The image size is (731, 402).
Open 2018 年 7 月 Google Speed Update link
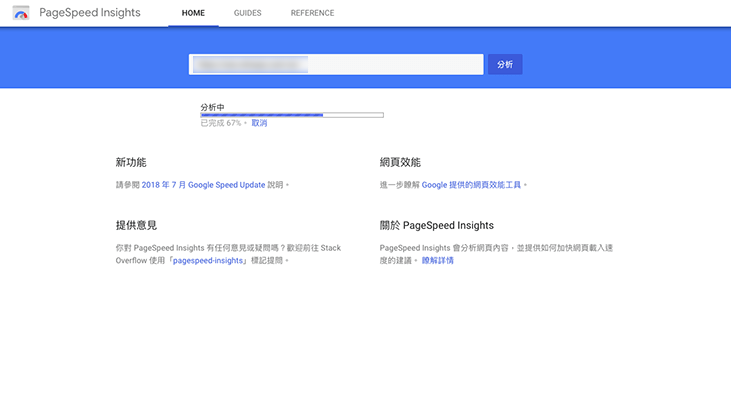point(203,185)
